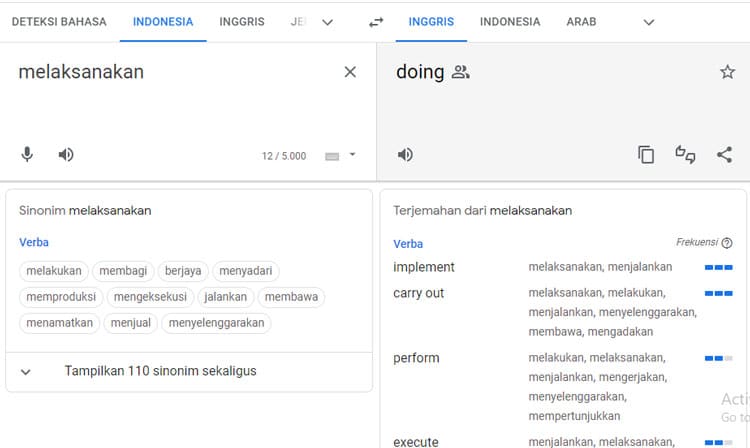
Task: Click the synonym chip melakukan
Action: [54, 271]
